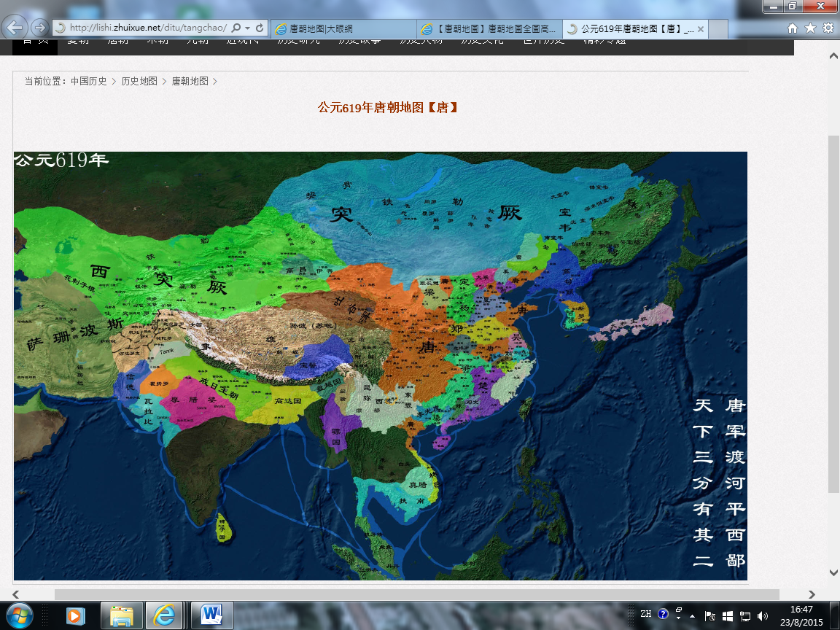Switch to 【唐朝地圖】唐朝地圖全圖 tab
The image size is (840, 630).
click(490, 29)
